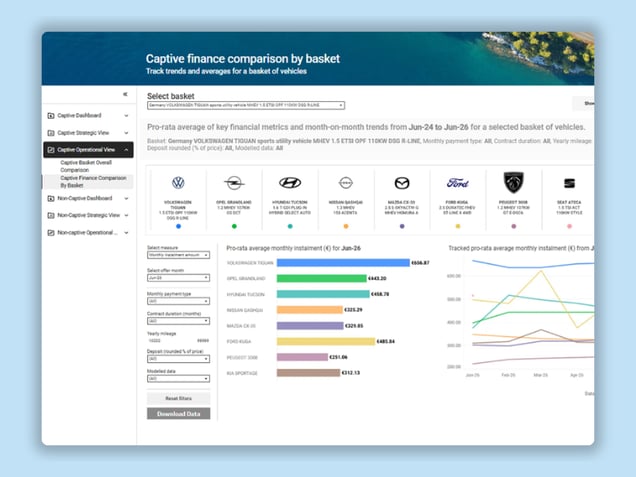
Task: Click the Show button at top right
Action: (x=584, y=103)
